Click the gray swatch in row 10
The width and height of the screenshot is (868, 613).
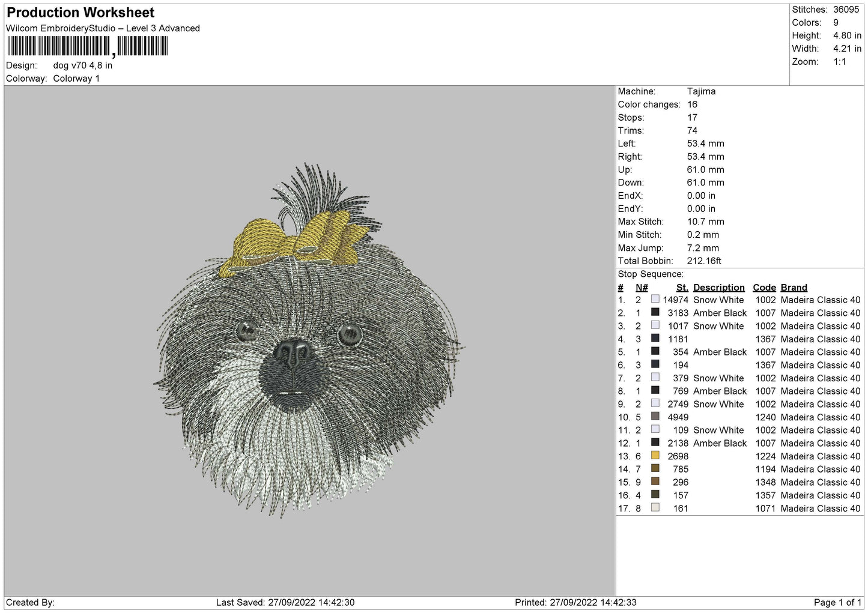point(655,417)
